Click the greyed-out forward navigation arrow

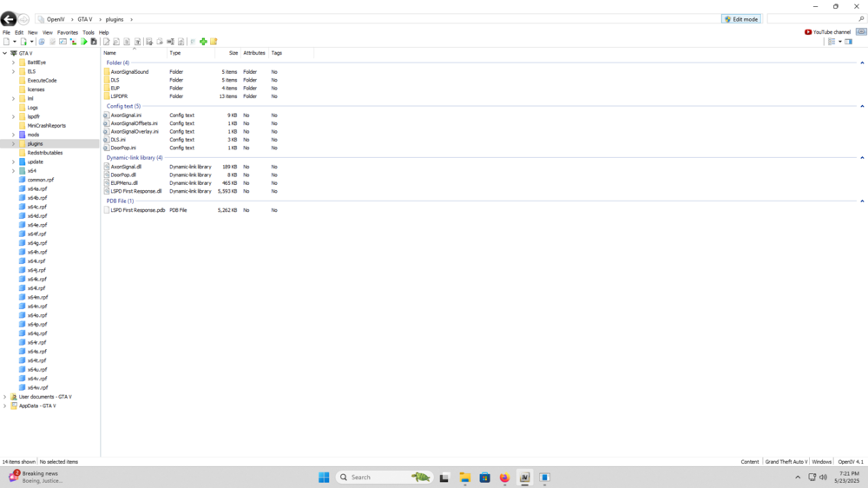[x=23, y=19]
